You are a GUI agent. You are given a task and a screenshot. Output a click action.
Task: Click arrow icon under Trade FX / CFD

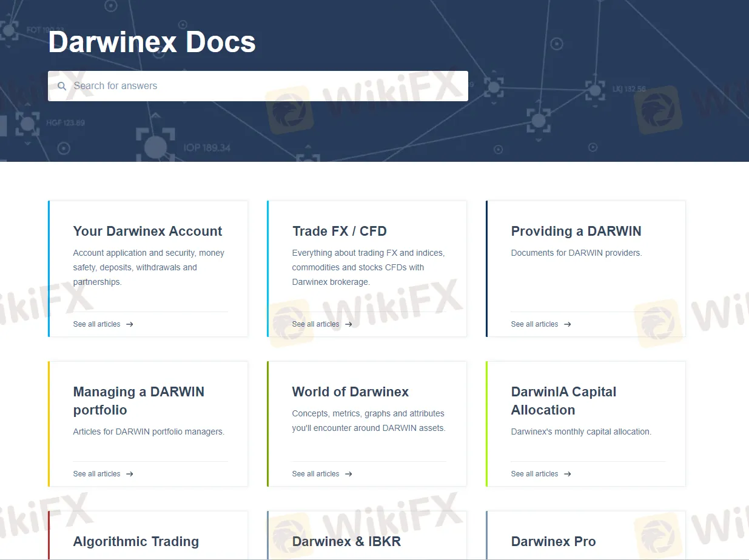click(x=349, y=324)
